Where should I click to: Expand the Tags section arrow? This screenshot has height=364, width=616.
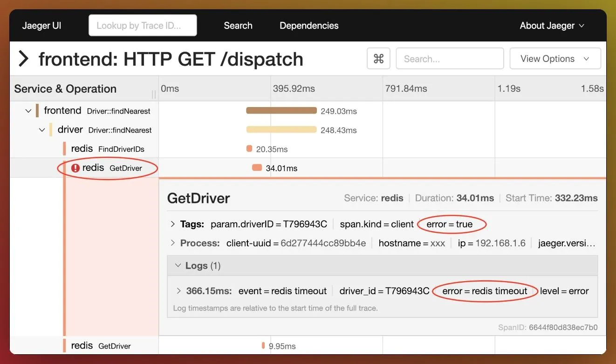pyautogui.click(x=172, y=224)
